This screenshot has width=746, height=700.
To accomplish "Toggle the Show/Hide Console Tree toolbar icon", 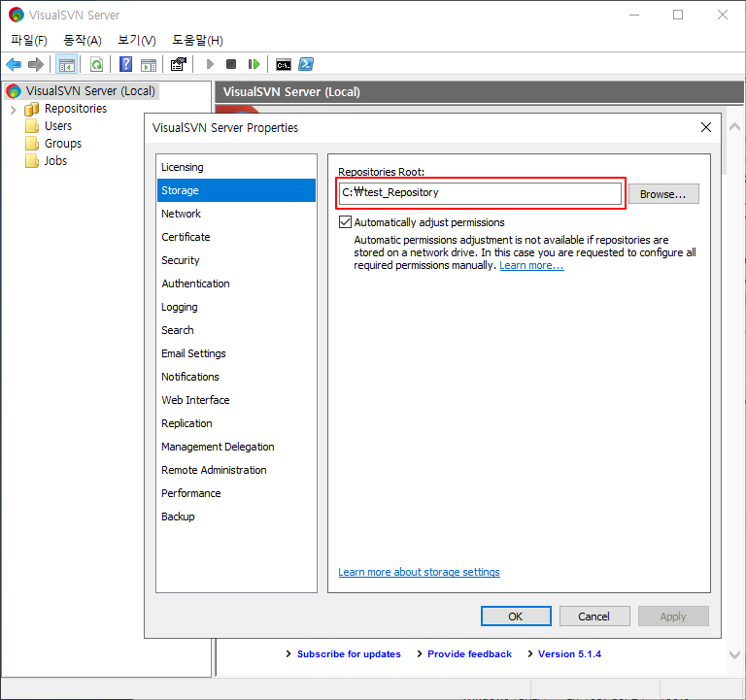I will [x=67, y=64].
